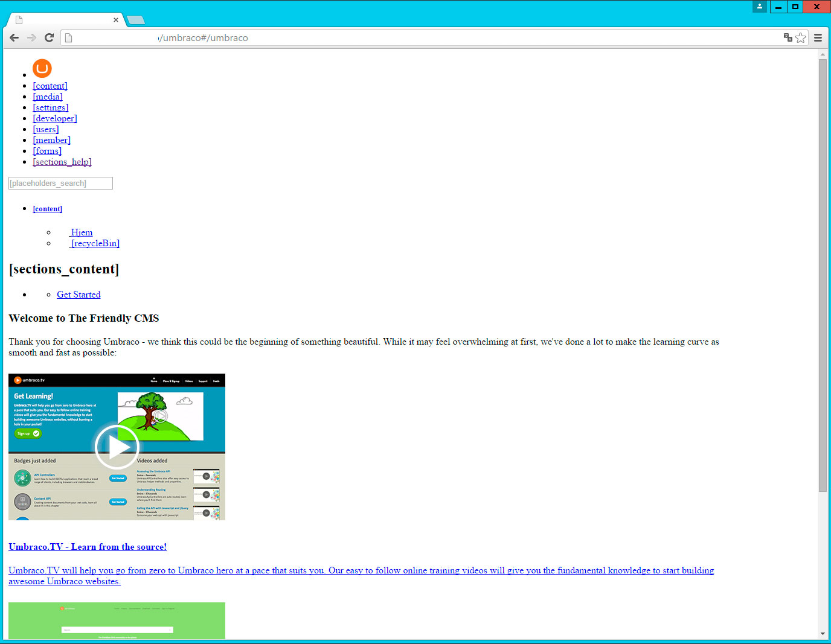Image resolution: width=831 pixels, height=644 pixels.
Task: Minimize the browser window
Action: 778,7
